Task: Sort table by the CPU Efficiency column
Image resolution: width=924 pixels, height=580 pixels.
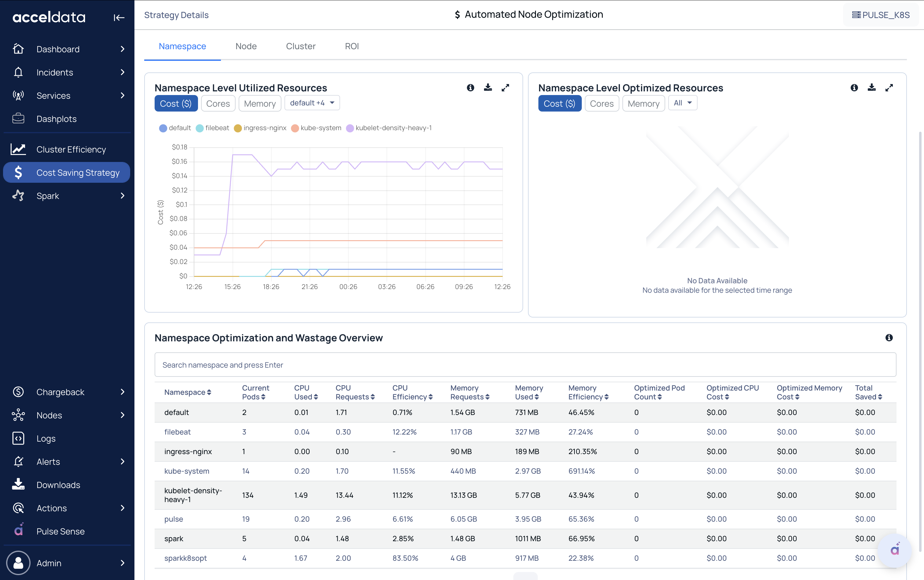Action: 412,392
